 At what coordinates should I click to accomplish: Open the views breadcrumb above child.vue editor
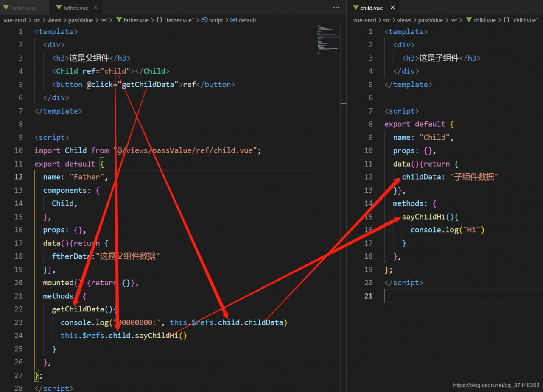(404, 20)
